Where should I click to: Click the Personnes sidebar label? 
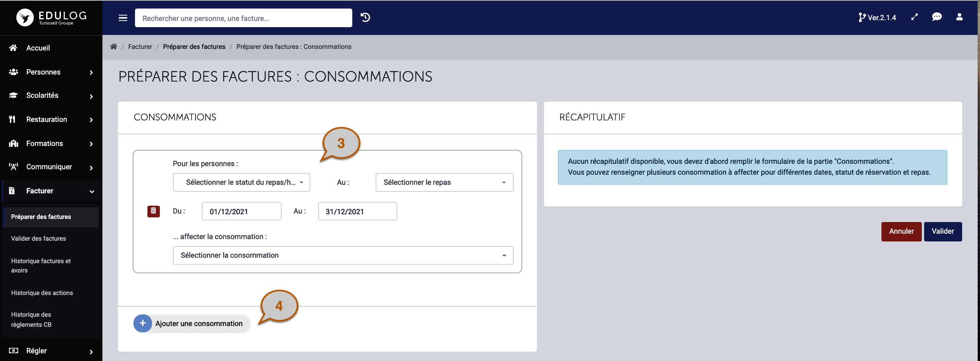[x=43, y=72]
